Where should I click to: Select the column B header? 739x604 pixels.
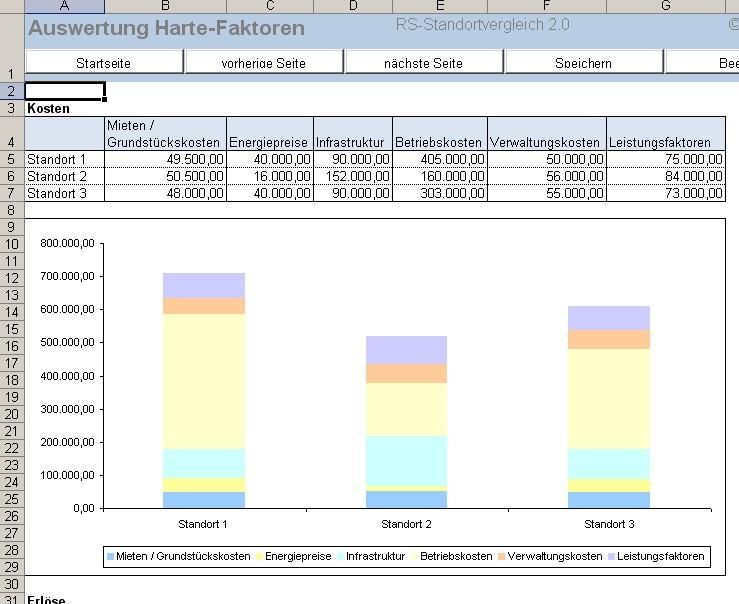click(165, 7)
